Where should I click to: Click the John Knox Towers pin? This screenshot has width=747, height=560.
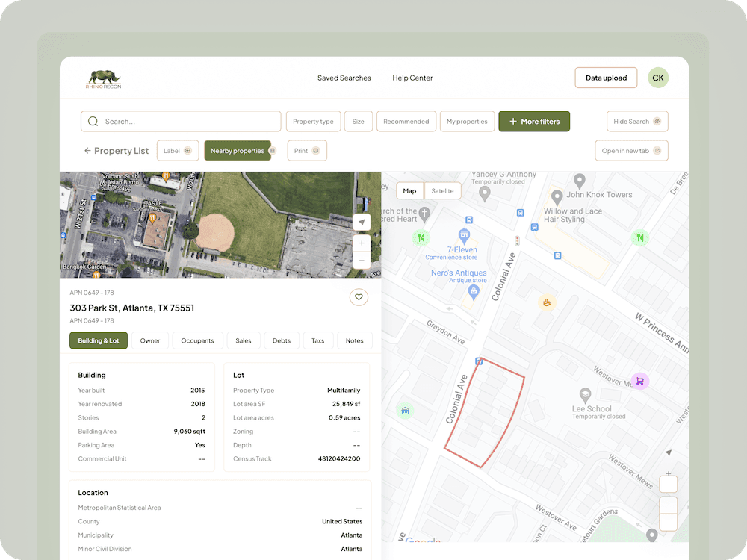pos(580,181)
